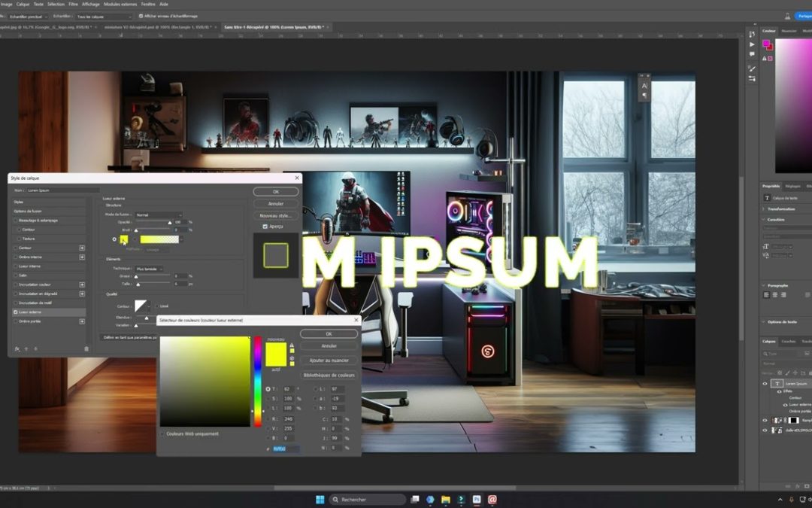812x508 pixels.
Task: Move effect up arrow in Style de calque
Action: pos(26,349)
